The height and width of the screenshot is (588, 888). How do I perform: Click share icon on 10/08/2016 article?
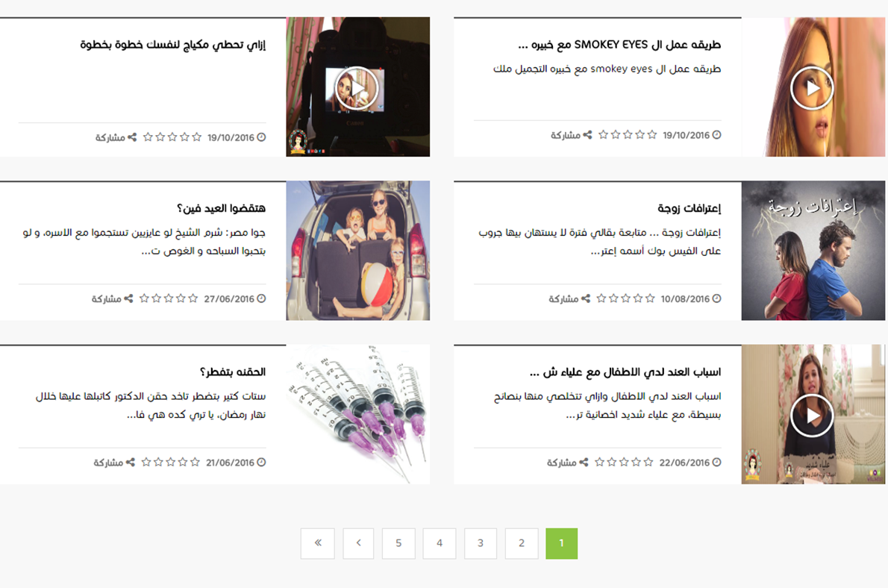tap(586, 298)
